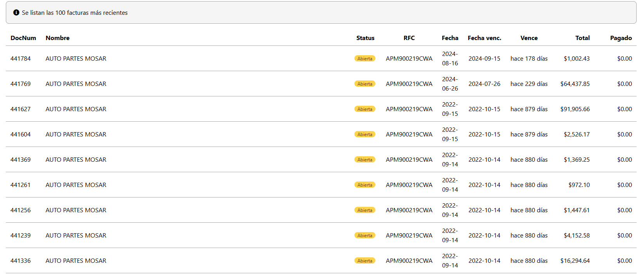Image resolution: width=644 pixels, height=276 pixels.
Task: Click the $91,905.66 total amount
Action: tap(575, 109)
